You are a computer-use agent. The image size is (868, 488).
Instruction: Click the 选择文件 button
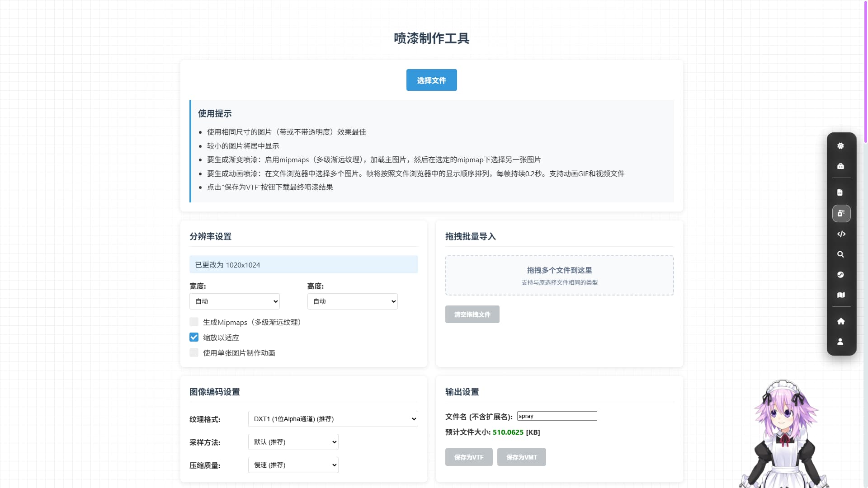coord(431,80)
